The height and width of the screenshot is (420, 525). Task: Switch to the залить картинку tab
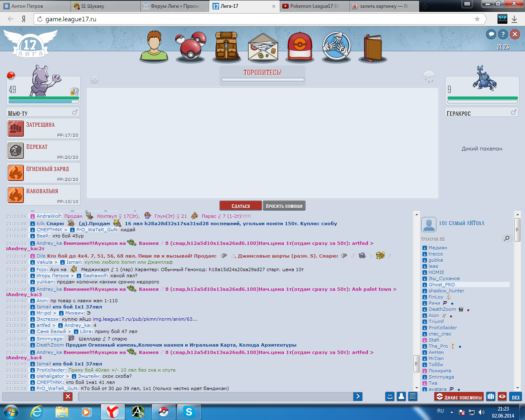point(384,6)
